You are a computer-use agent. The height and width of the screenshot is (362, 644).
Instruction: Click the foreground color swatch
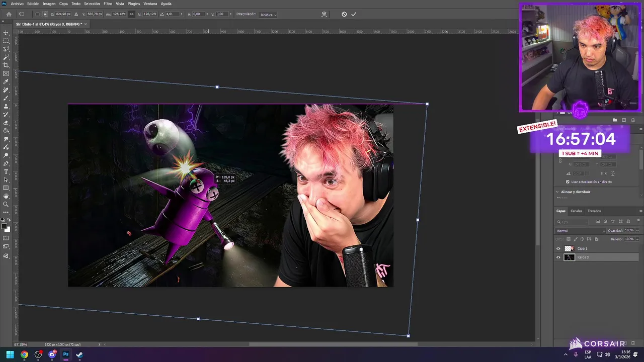[5, 227]
